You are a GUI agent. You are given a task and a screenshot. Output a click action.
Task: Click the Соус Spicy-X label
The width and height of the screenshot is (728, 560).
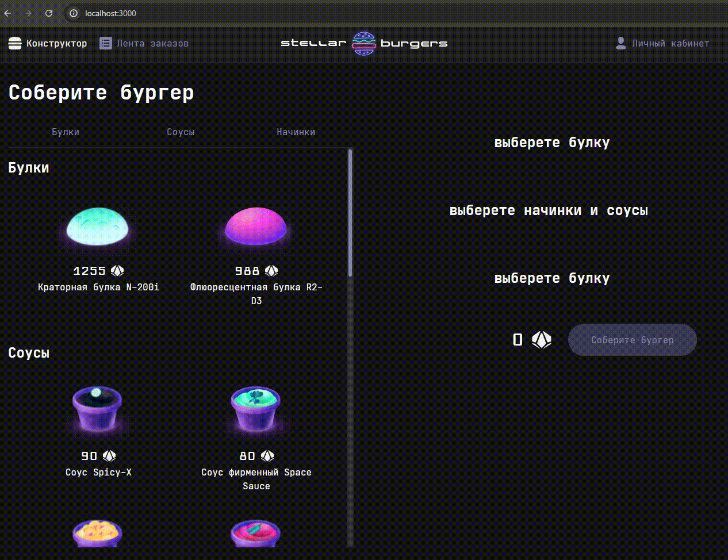(x=98, y=472)
